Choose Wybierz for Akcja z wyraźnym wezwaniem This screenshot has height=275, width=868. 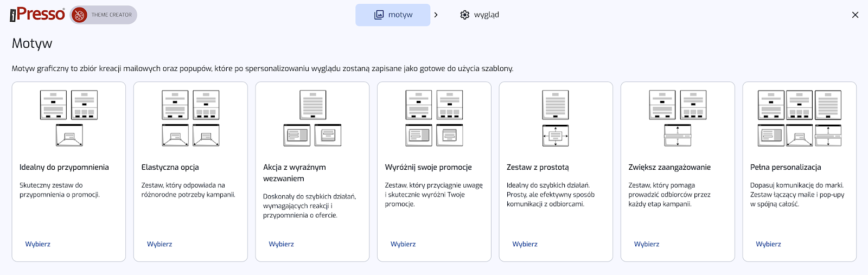pos(281,244)
